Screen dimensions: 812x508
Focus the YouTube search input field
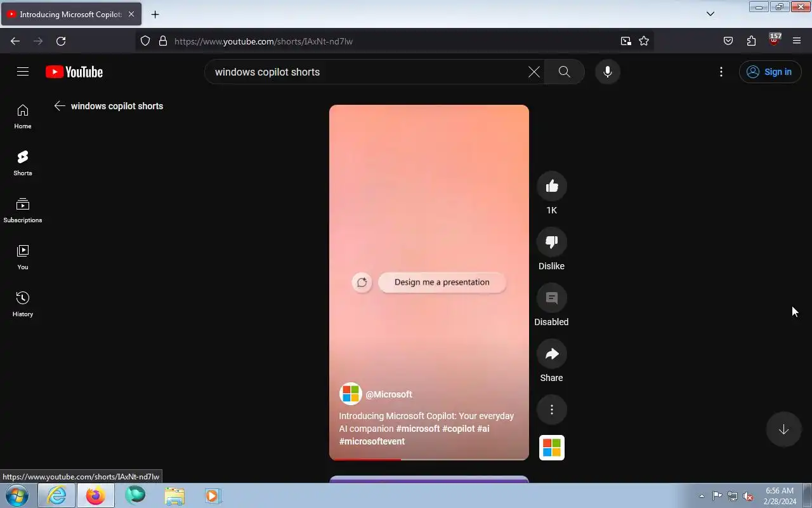point(368,72)
